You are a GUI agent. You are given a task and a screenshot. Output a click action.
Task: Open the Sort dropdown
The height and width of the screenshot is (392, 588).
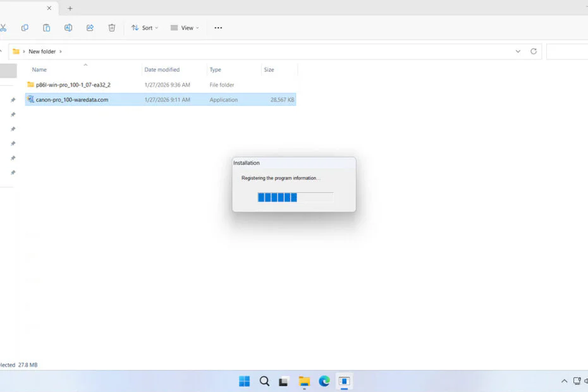[144, 28]
